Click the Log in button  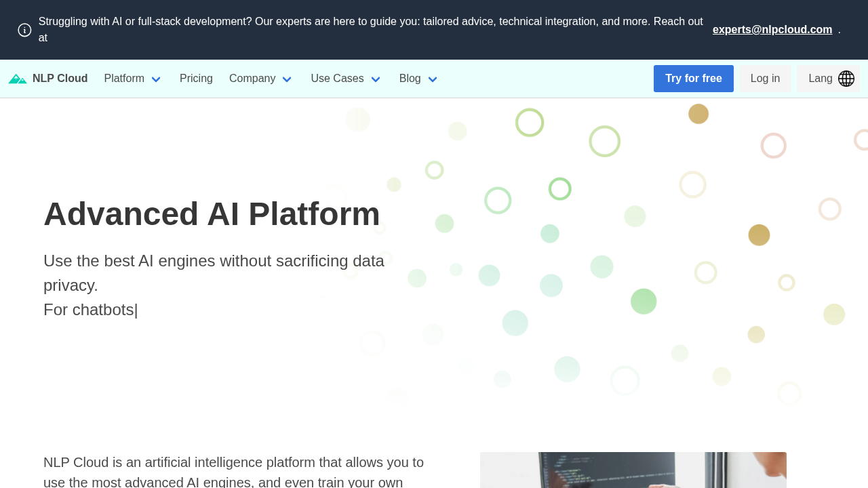(x=766, y=79)
